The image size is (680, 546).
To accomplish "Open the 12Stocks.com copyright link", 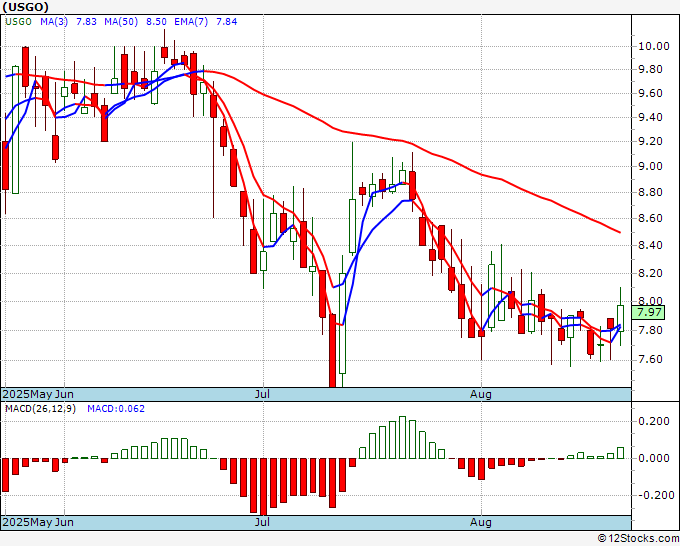I will (638, 539).
